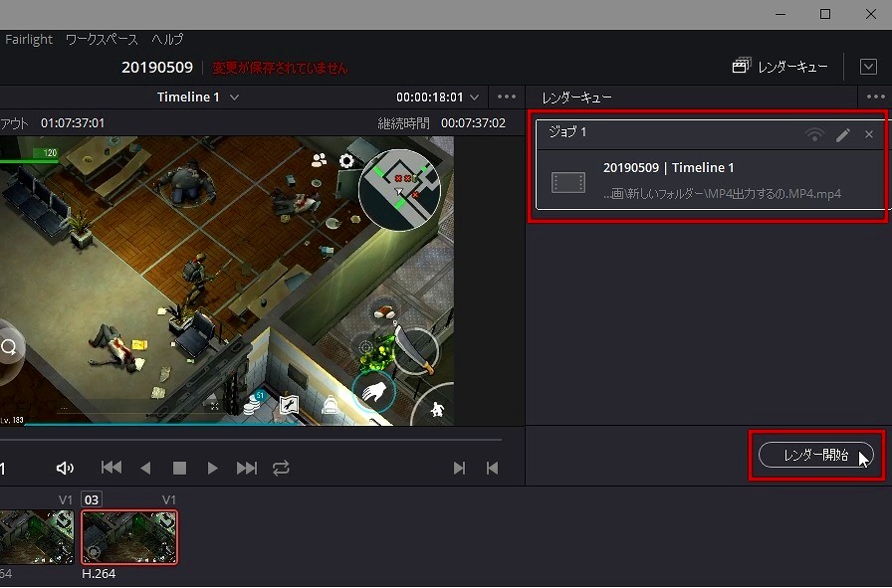The width and height of the screenshot is (892, 588).
Task: Play the clip in reverse
Action: click(145, 468)
